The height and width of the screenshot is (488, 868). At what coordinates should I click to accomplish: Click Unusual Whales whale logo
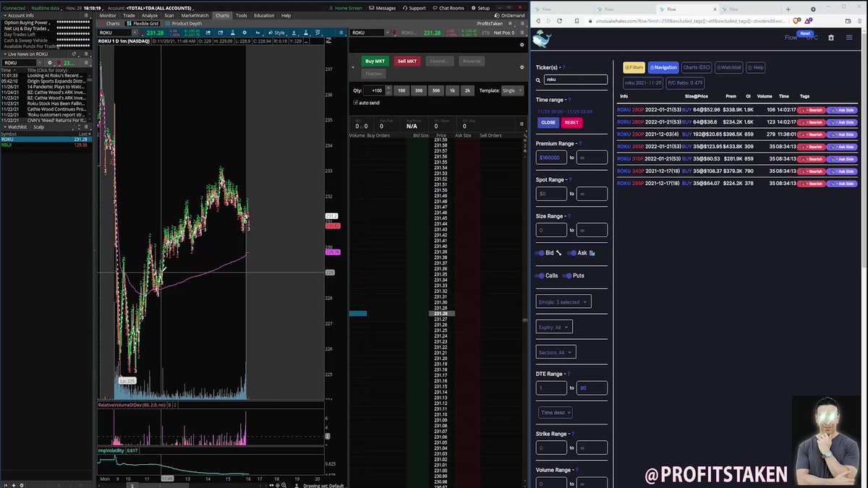pyautogui.click(x=540, y=39)
